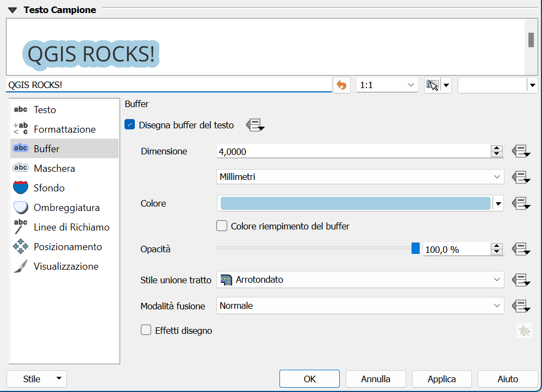
Task: Open the Ombreggiatura tab
Action: (64, 207)
